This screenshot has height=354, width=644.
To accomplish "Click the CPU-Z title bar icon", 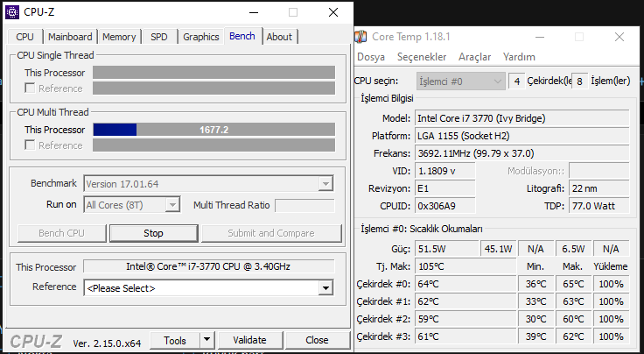I will (x=12, y=12).
